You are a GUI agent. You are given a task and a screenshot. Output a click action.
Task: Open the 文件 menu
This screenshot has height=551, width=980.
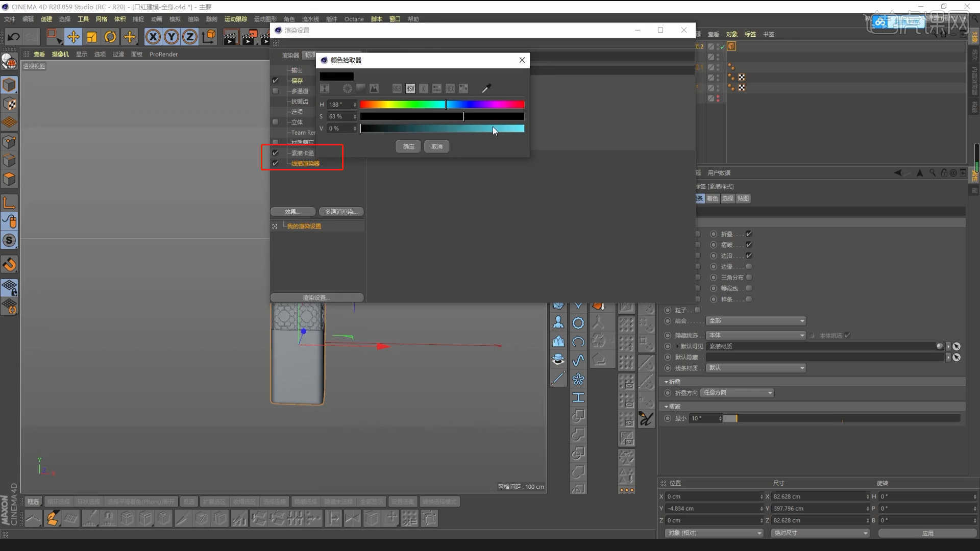click(10, 19)
